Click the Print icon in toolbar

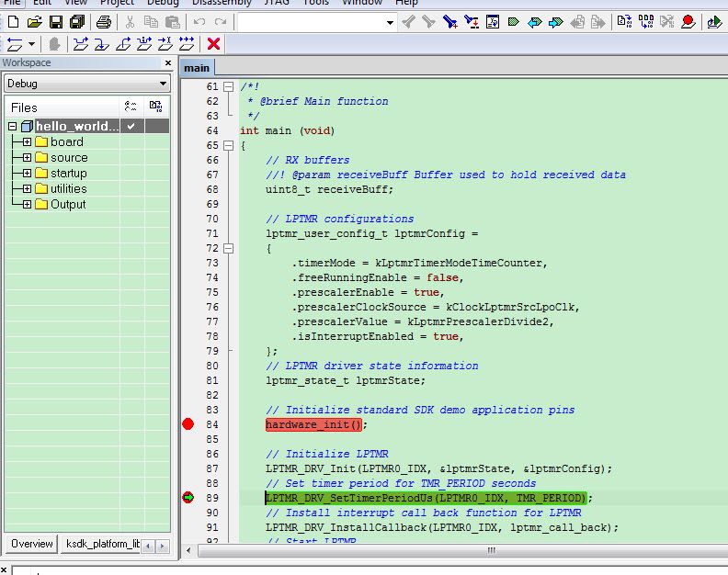point(104,21)
